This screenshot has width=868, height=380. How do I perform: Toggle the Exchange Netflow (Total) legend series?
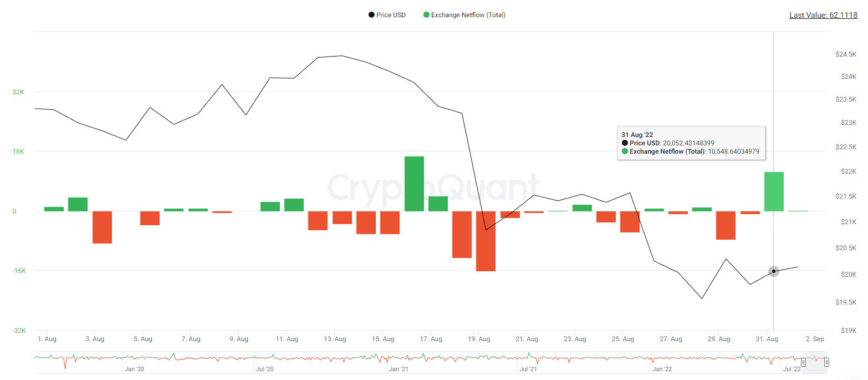point(468,15)
